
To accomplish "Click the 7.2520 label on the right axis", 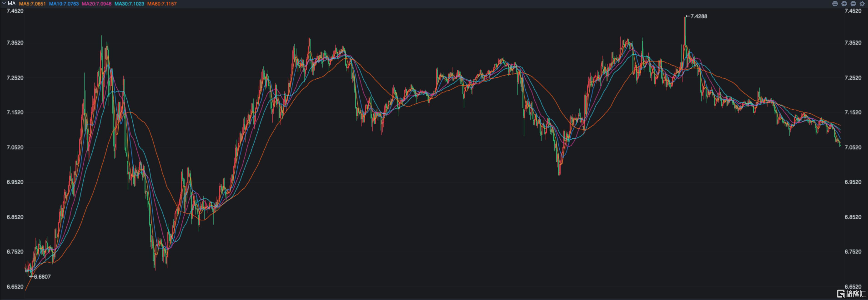I will point(853,78).
